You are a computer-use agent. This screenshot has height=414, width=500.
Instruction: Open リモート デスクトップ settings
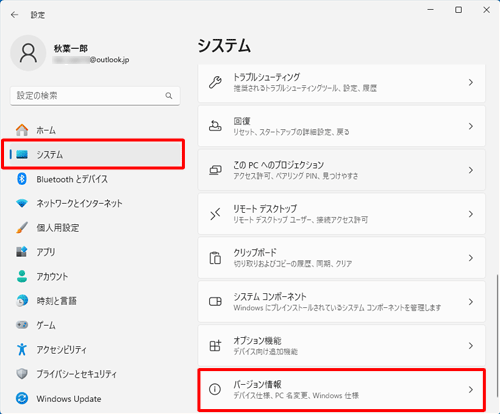tap(341, 214)
